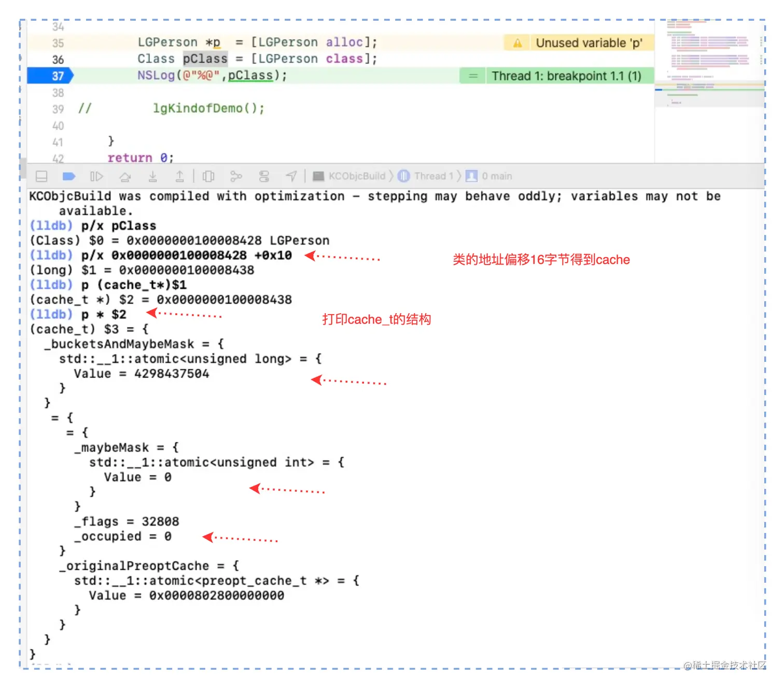Select the KCObjcBuild process breadcrumb
784x688 pixels.
click(x=350, y=176)
